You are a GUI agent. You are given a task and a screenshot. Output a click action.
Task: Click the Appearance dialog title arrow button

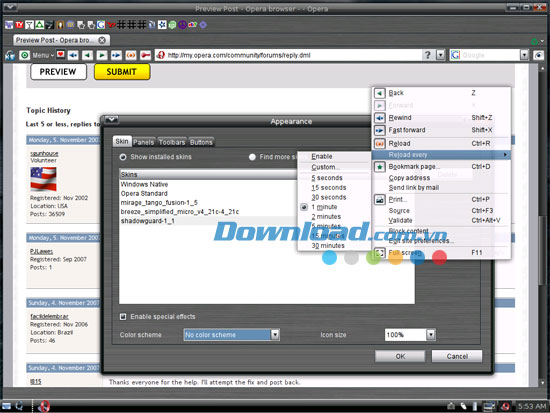(111, 120)
